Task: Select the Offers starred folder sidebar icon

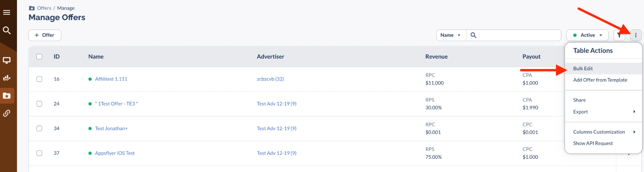Action: tap(7, 96)
